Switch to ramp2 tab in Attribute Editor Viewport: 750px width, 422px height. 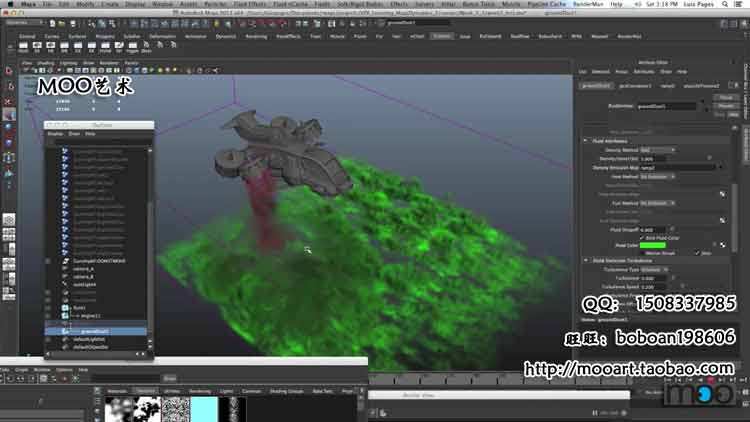[667, 86]
